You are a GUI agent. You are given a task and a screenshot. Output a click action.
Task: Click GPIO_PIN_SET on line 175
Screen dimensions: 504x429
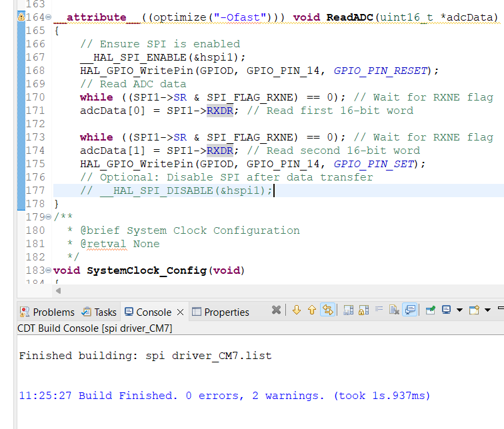point(374,164)
